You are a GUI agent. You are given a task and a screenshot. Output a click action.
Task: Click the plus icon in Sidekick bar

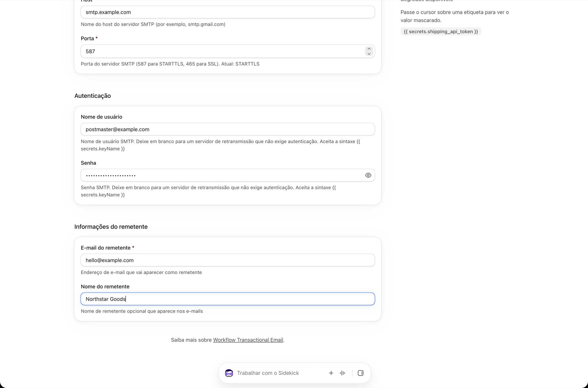331,373
